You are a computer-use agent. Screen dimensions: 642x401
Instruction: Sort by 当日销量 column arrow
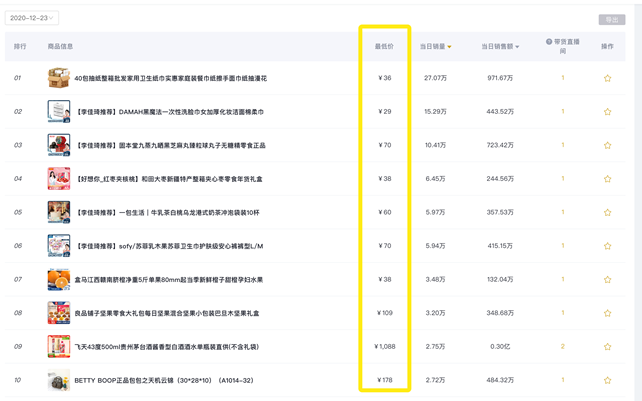pyautogui.click(x=450, y=47)
